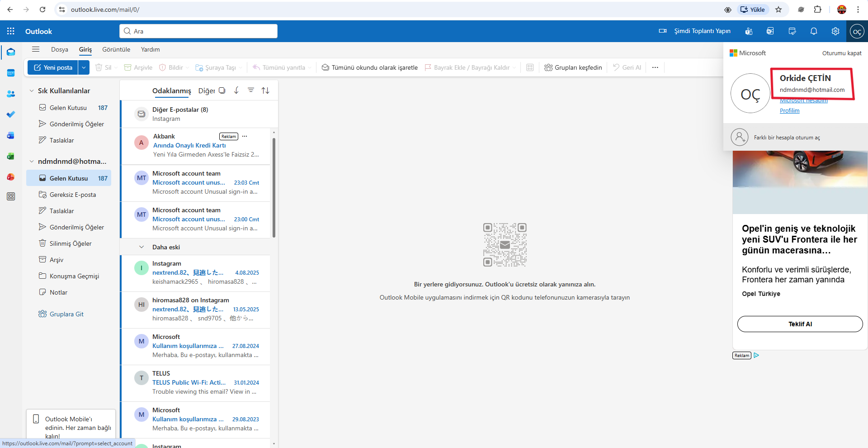Screen dimensions: 868x448
Task: Open the Sil dropdown arrow
Action: [x=116, y=67]
